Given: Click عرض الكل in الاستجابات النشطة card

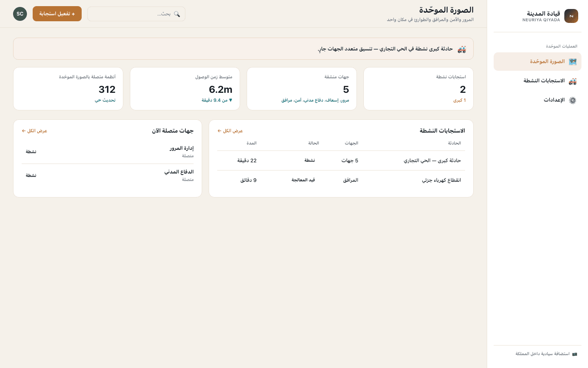Looking at the screenshot, I should [230, 131].
